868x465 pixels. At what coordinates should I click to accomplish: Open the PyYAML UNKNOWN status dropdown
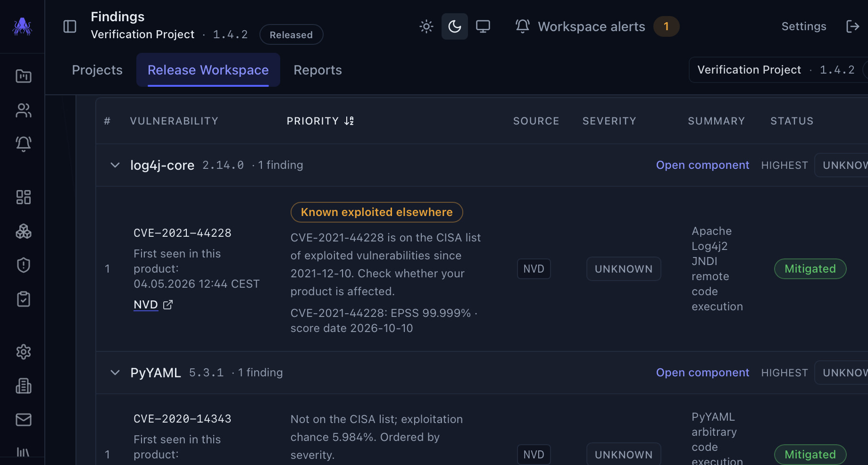(842, 373)
